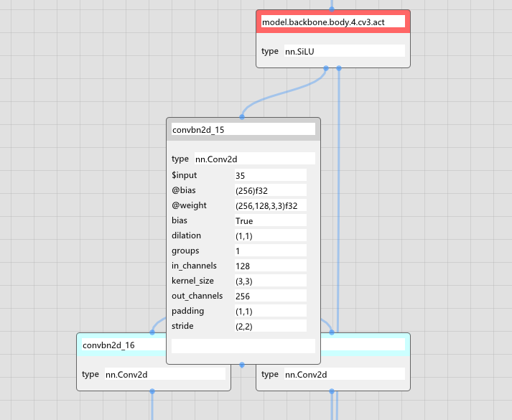The width and height of the screenshot is (512, 420).
Task: Click the 'in_channels' label text
Action: point(194,266)
